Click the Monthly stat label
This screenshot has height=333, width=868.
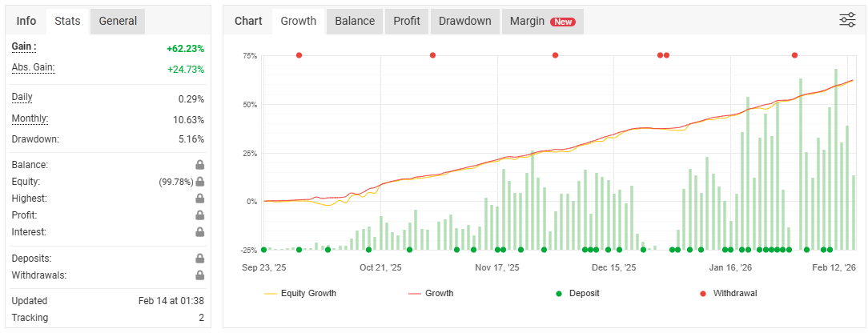coord(30,119)
